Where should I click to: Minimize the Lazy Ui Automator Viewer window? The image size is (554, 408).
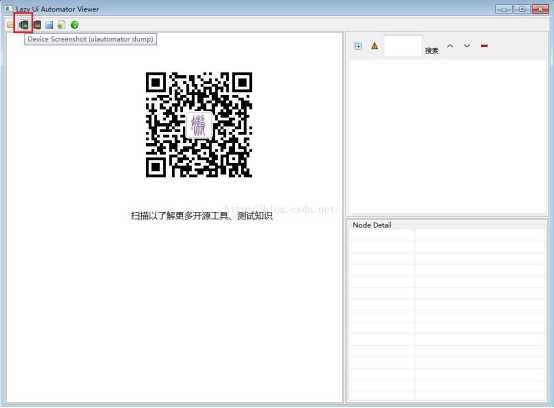pos(503,9)
